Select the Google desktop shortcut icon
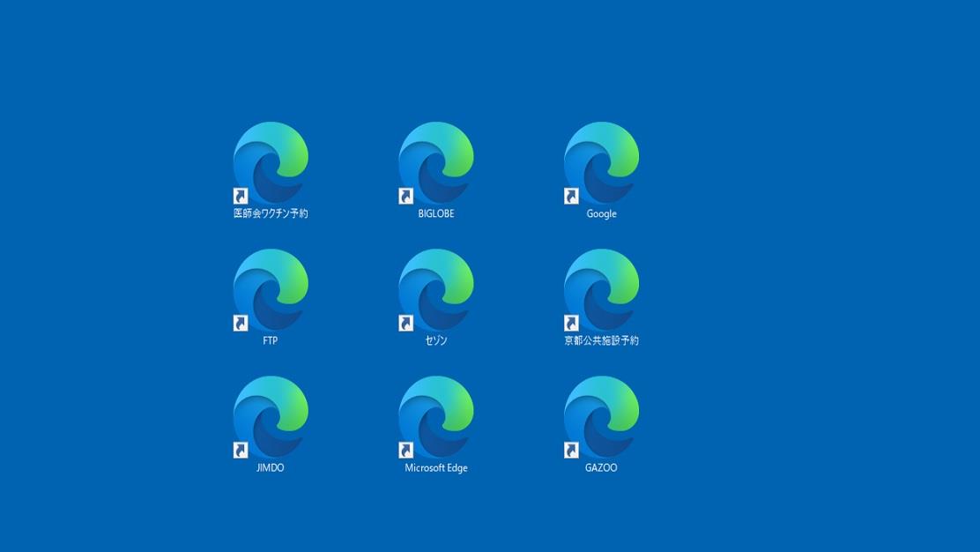This screenshot has width=980, height=552. (601, 162)
